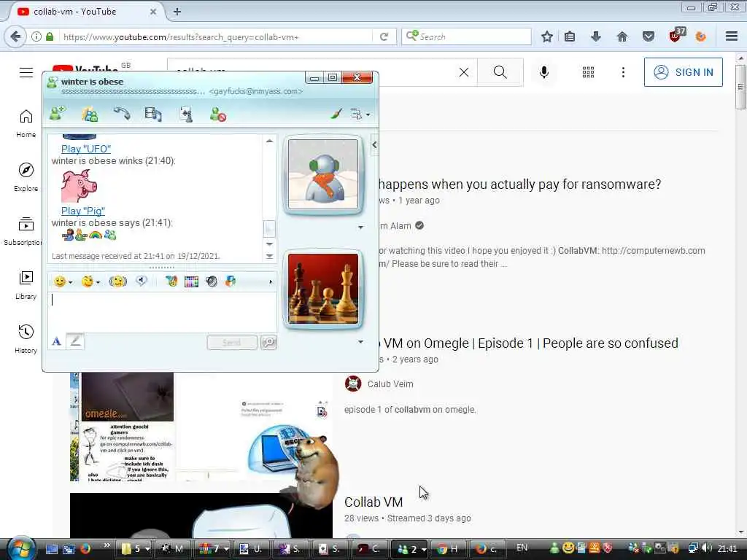
Task: Bookmark this page with star icon
Action: [547, 36]
